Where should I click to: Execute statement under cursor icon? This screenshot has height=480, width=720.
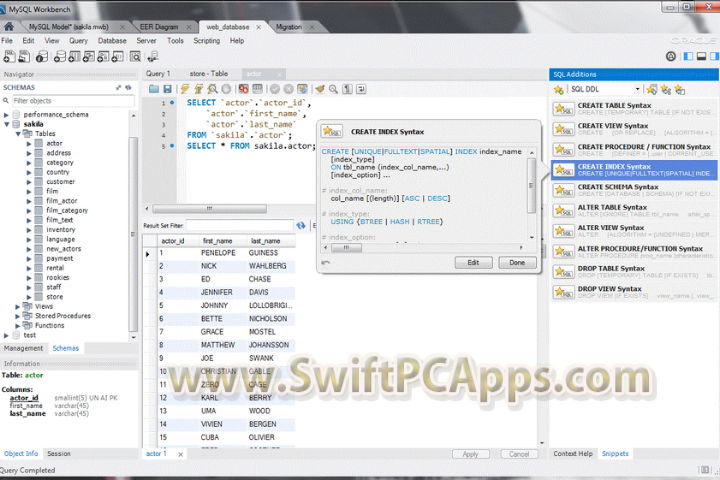199,89
